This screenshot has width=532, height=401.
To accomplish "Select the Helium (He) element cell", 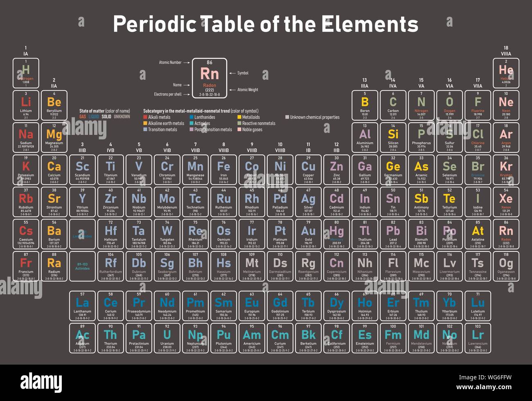I will (x=506, y=73).
